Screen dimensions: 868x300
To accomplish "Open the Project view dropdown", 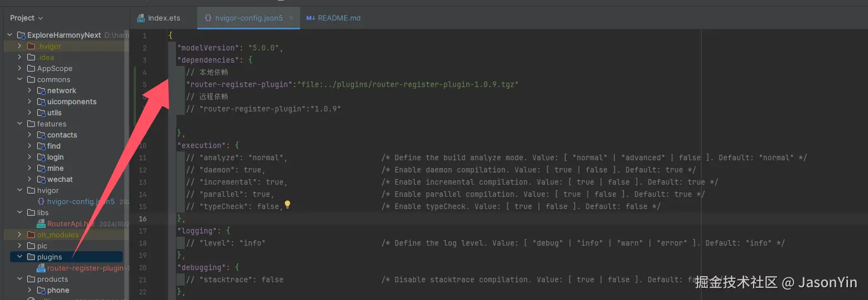I will pyautogui.click(x=26, y=18).
